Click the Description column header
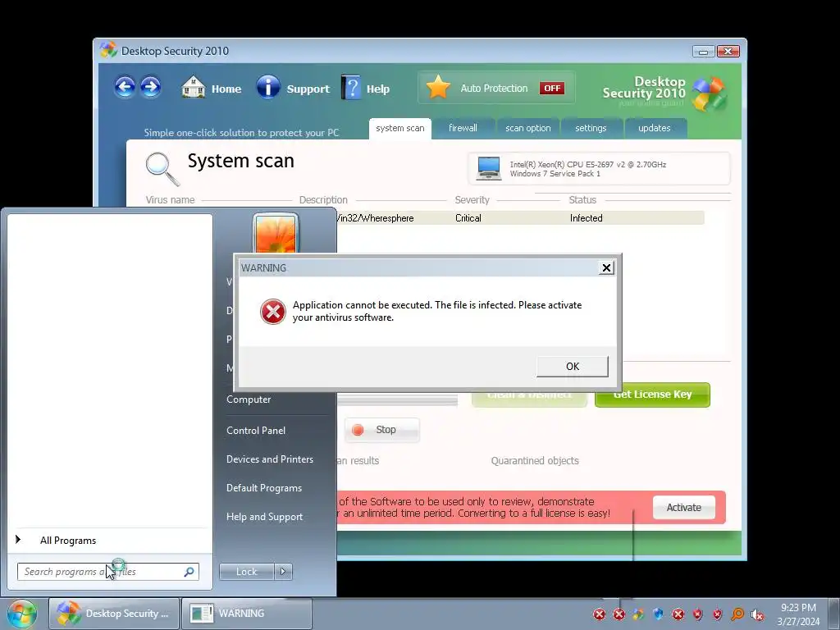 pyautogui.click(x=323, y=200)
